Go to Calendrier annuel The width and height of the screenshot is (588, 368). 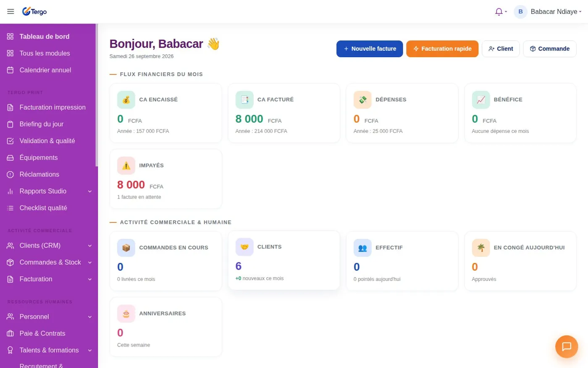(45, 70)
